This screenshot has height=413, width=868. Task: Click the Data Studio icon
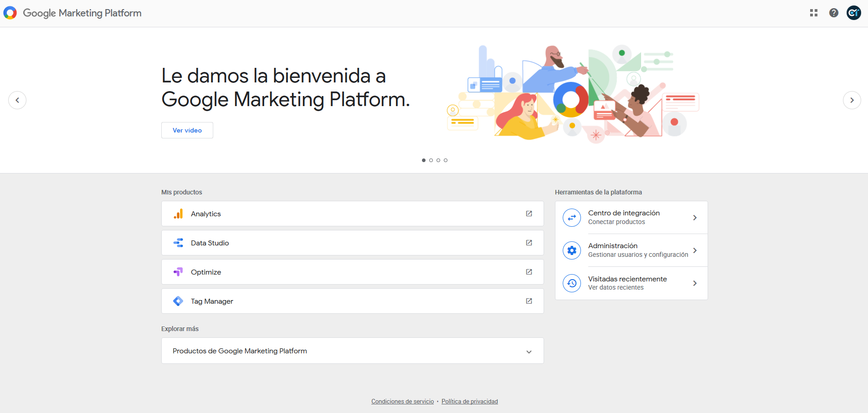click(178, 242)
